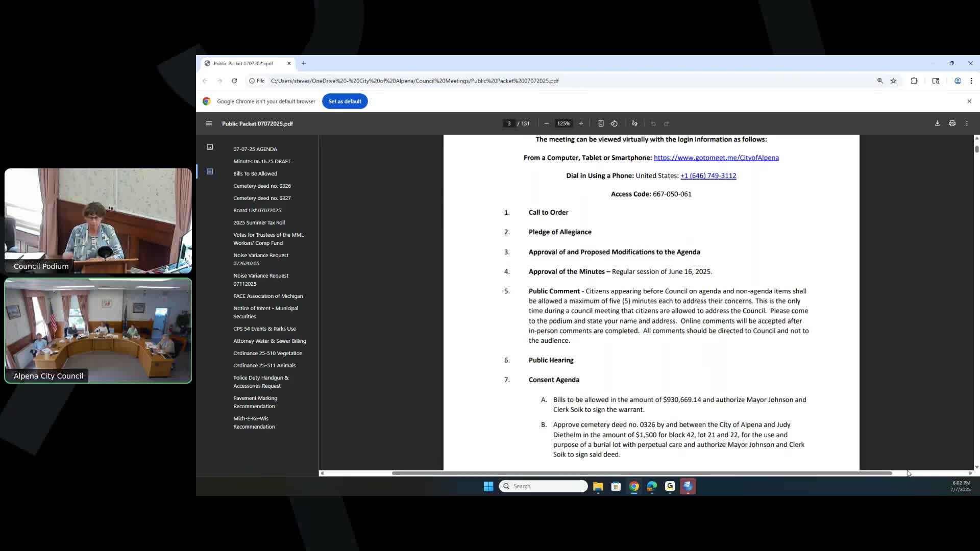Show document outline in PDF sidebar

coord(210,171)
